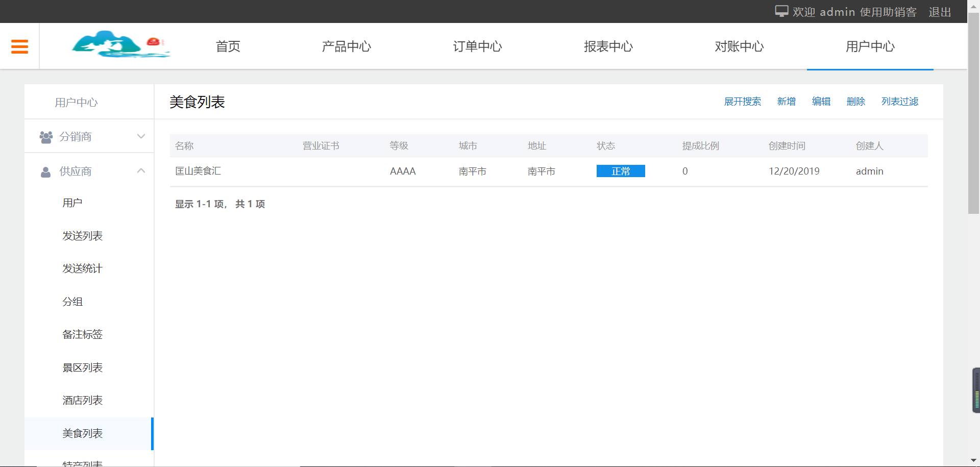Click 新增 to add a food entry
The image size is (980, 467).
coord(786,102)
